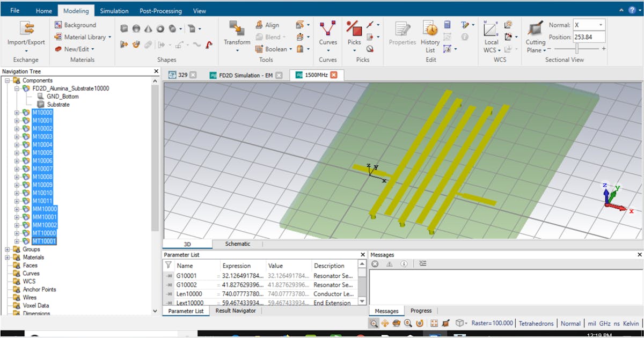
Task: Select the Cone shape tool
Action: point(148,28)
